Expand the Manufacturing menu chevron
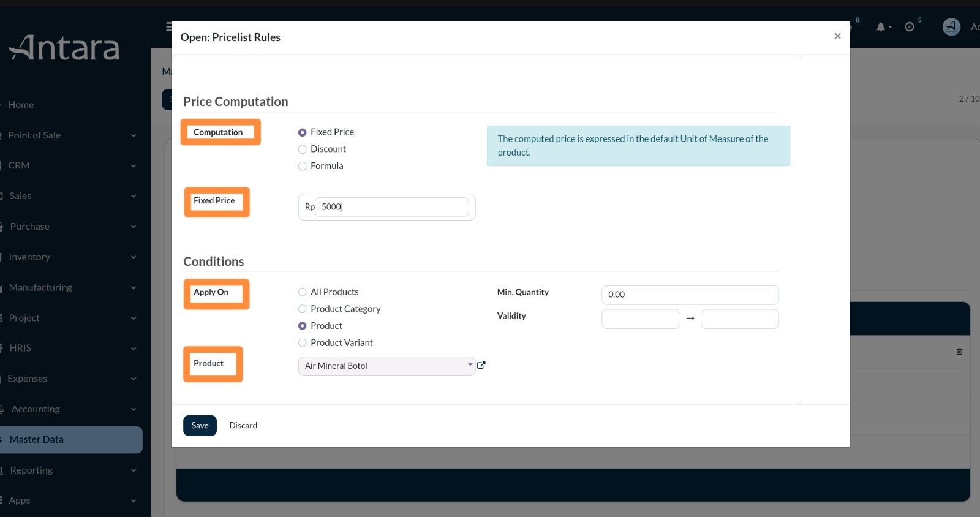 click(x=134, y=287)
